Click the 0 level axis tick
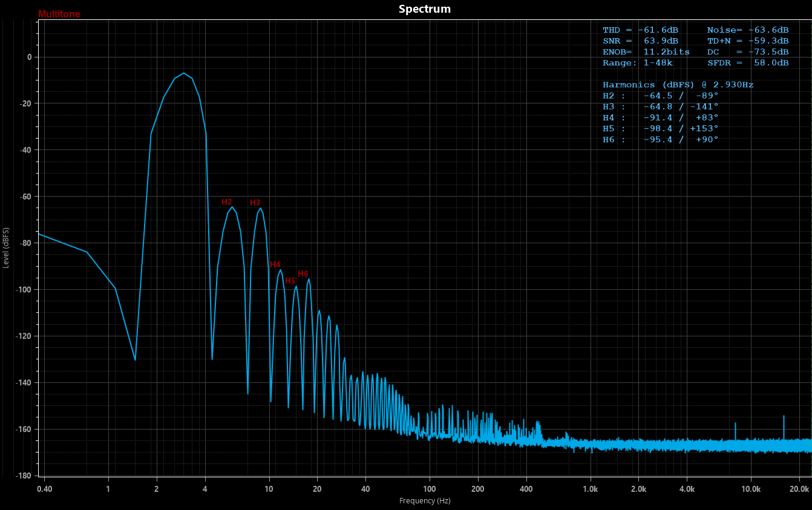 (x=29, y=57)
